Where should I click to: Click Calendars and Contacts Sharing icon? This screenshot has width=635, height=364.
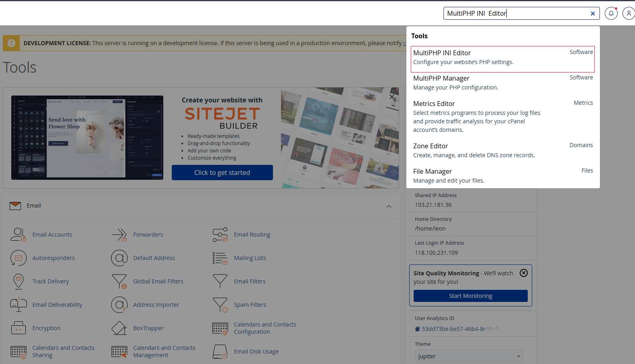point(19,352)
